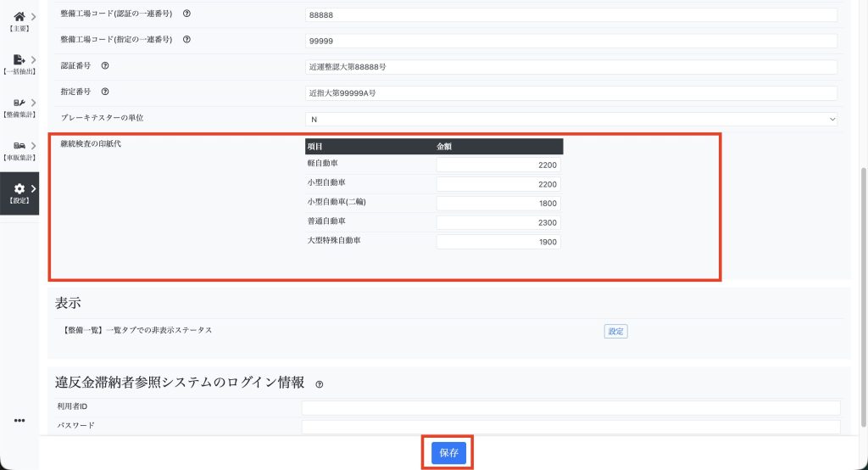868x470 pixels.
Task: Click the 普通自動車 amount field
Action: click(x=498, y=222)
